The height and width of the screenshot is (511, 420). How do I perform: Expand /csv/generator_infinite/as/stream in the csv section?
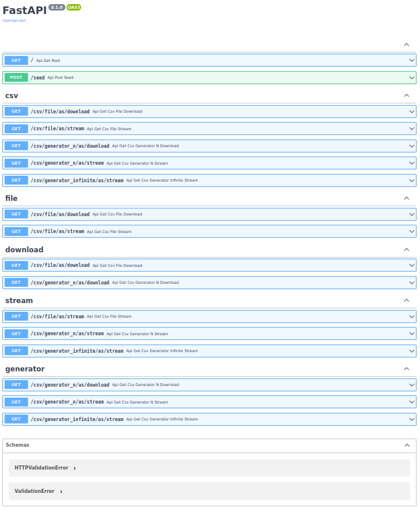(77, 180)
